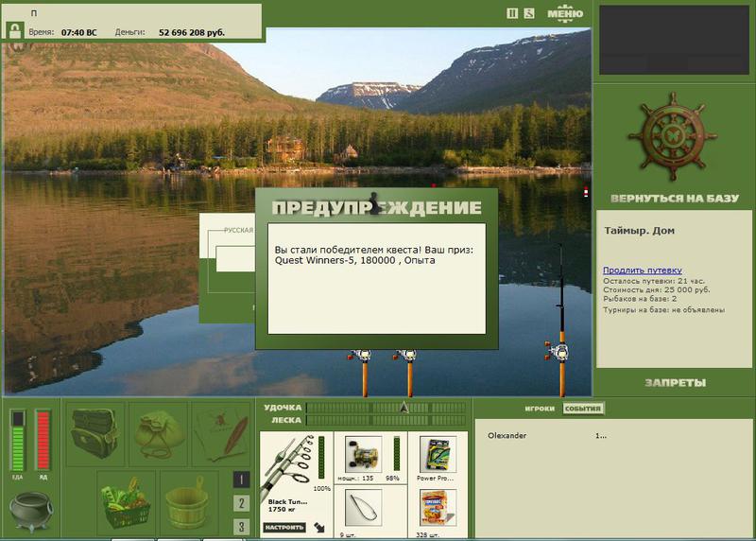The image size is (756, 541).
Task: Open the МЕНЮ menu
Action: click(565, 13)
